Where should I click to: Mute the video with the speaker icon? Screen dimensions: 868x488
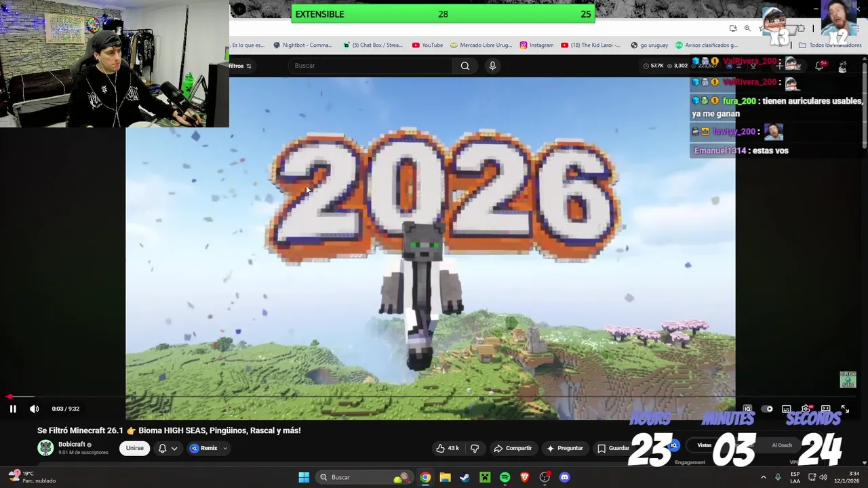[x=34, y=409]
